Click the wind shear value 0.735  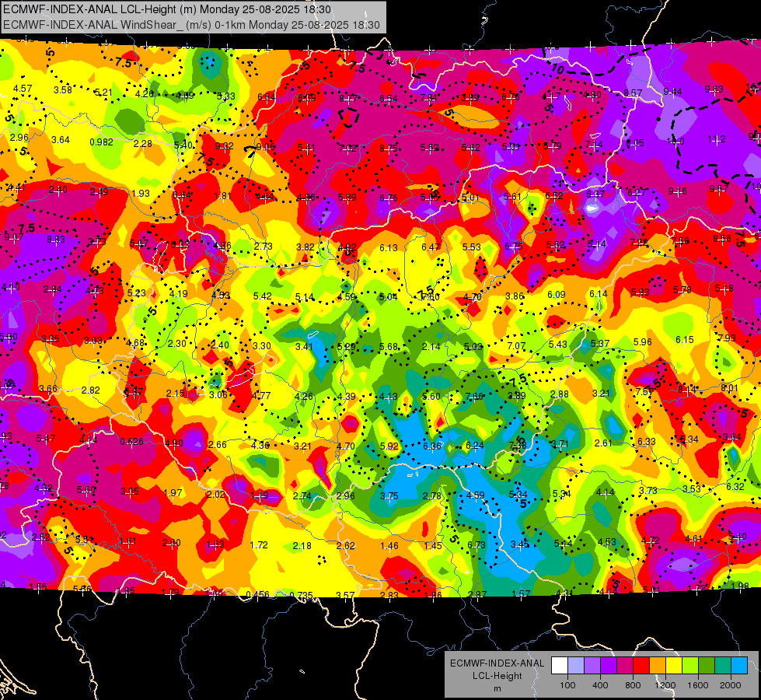coord(301,595)
